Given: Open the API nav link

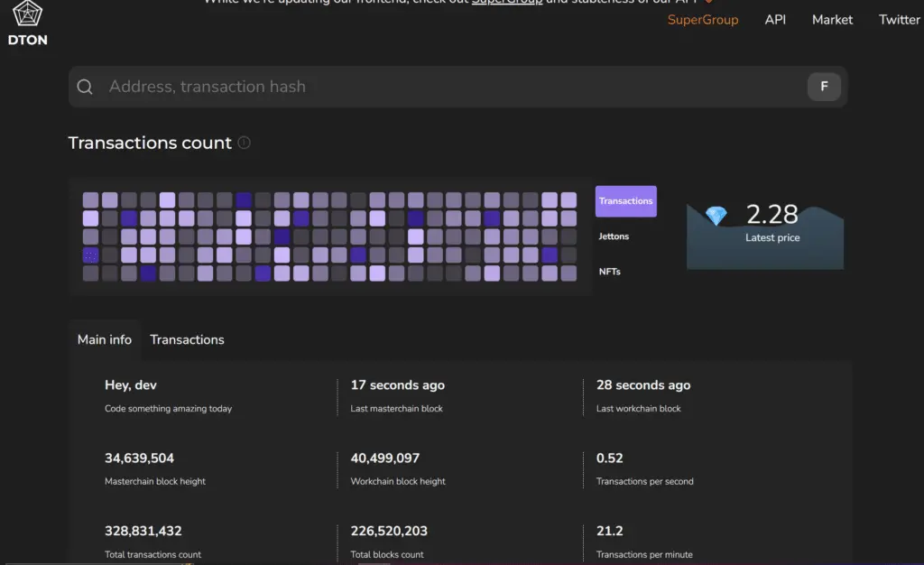Looking at the screenshot, I should pyautogui.click(x=775, y=20).
